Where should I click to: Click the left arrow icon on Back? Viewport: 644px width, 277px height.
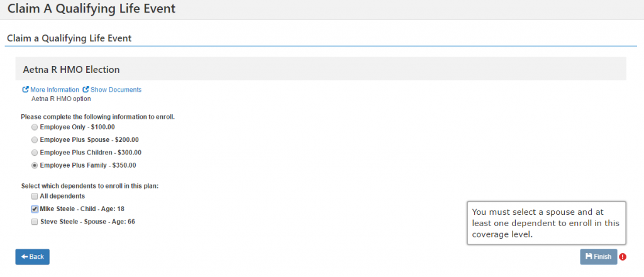pyautogui.click(x=25, y=256)
